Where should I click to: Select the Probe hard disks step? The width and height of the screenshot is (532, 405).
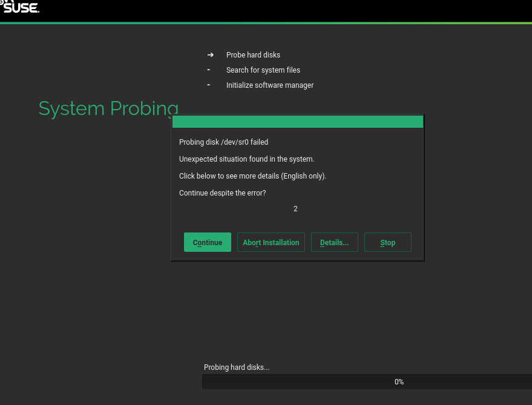coord(253,55)
